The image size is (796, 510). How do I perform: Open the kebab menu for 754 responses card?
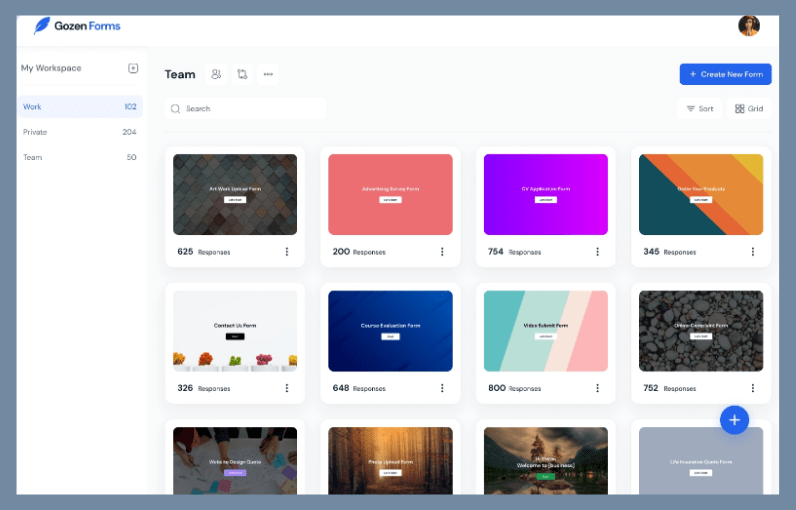click(598, 252)
